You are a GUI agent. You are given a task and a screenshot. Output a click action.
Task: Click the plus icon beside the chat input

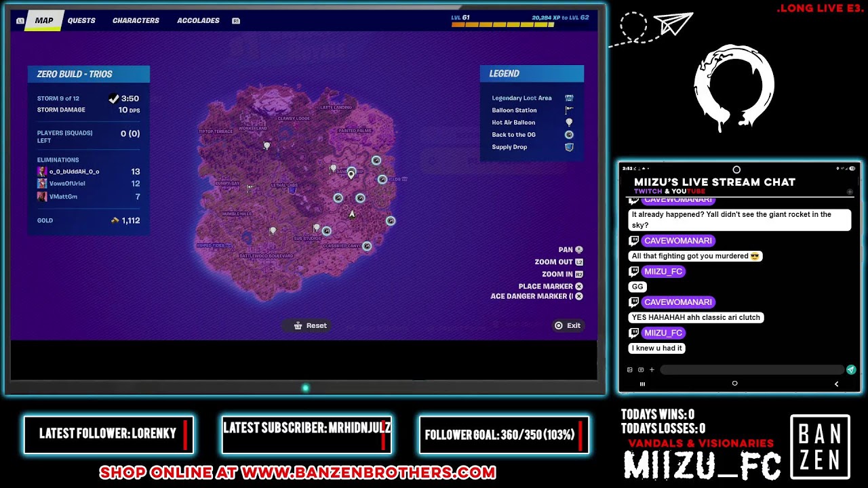coord(652,370)
